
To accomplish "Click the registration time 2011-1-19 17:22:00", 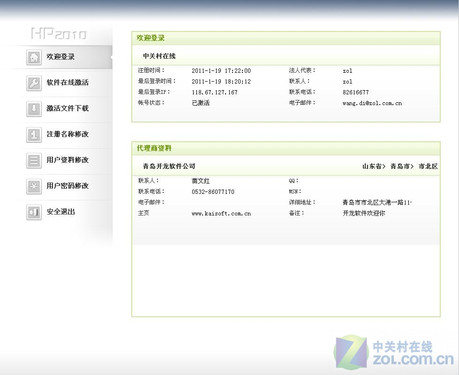I will click(x=221, y=71).
